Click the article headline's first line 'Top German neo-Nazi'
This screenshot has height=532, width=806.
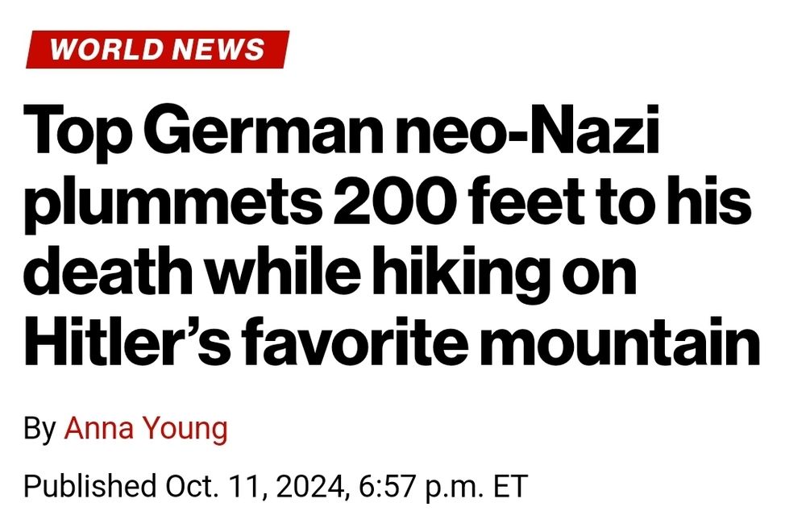pyautogui.click(x=341, y=131)
